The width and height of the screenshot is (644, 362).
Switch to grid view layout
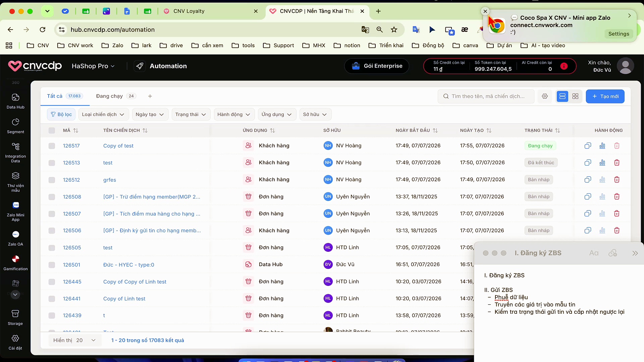tap(575, 96)
